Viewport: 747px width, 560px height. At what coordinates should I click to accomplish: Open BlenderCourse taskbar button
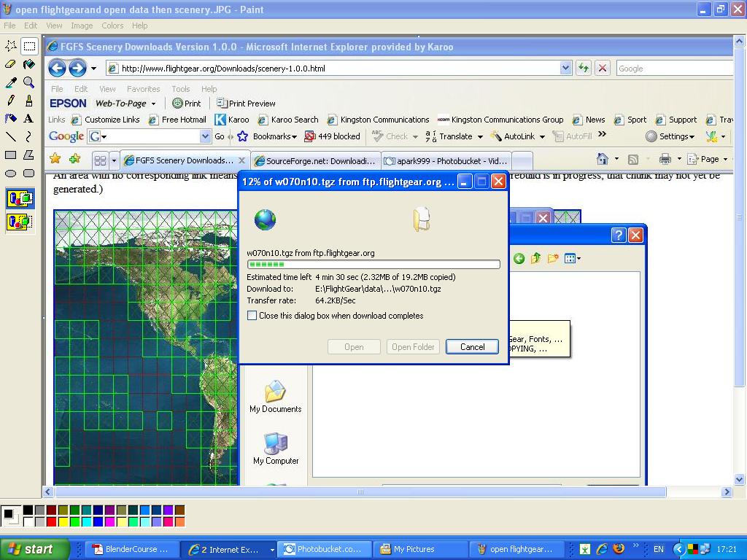(x=132, y=549)
